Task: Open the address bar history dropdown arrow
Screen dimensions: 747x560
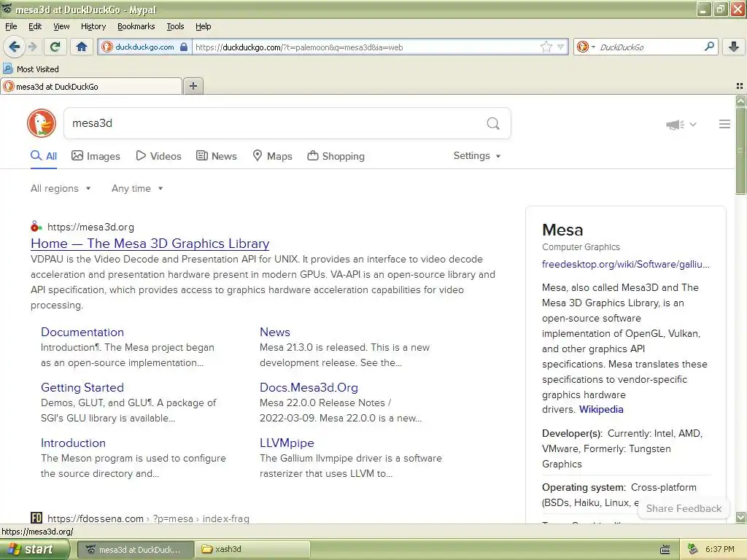Action: [x=561, y=47]
